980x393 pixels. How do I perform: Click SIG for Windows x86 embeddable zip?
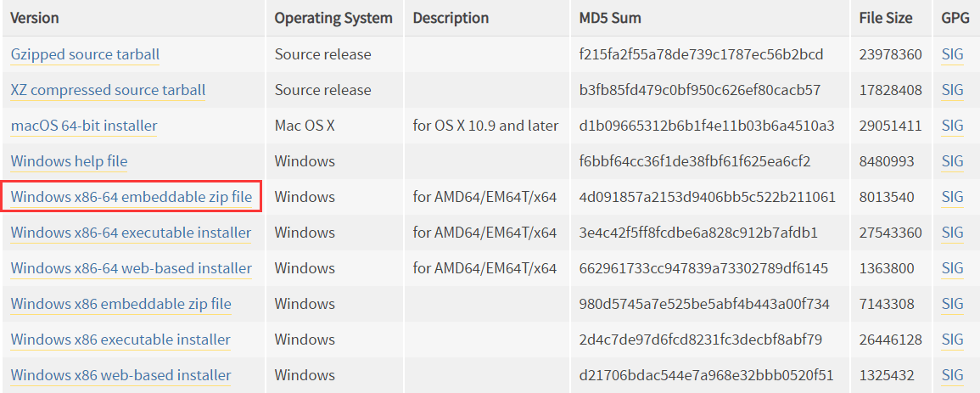pos(952,304)
